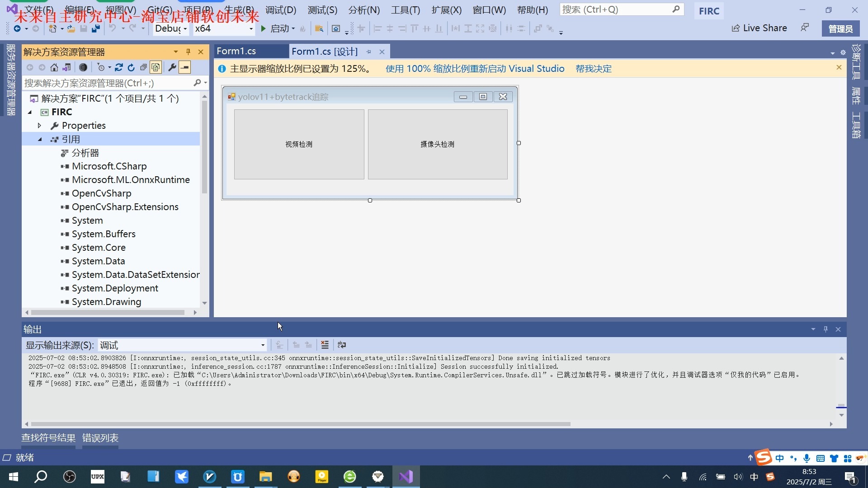This screenshot has height=488, width=868.
Task: Switch to the Form1.cs tab
Action: click(236, 51)
